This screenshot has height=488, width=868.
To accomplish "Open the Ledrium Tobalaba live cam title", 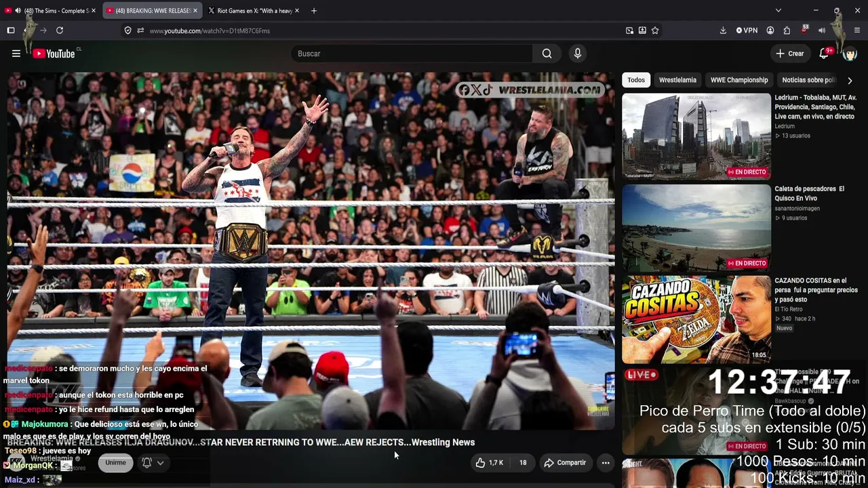I will 816,107.
